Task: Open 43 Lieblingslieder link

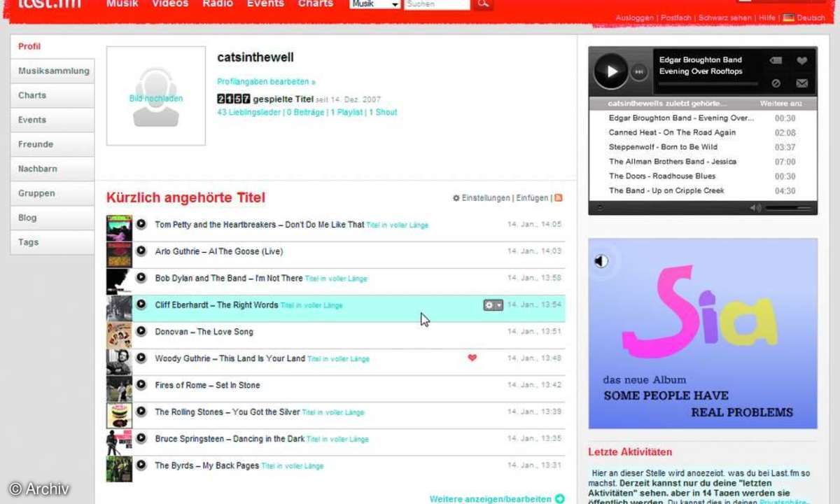Action: click(x=249, y=112)
